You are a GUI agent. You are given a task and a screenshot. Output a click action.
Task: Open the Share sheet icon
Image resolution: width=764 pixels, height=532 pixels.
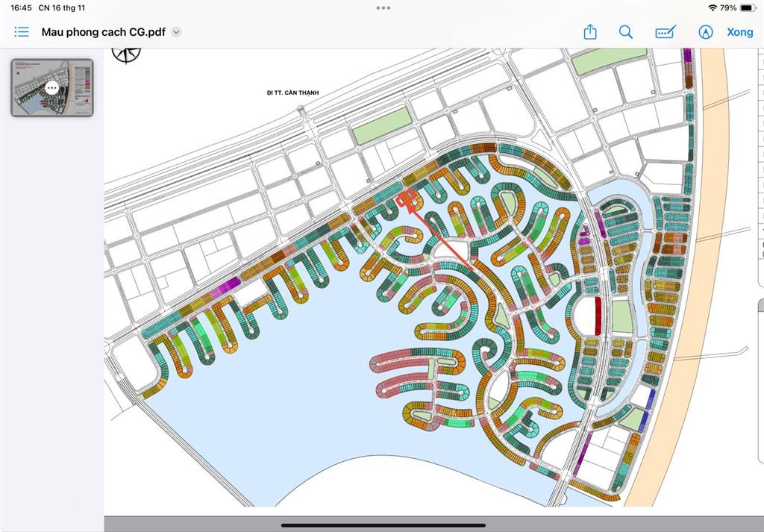(590, 32)
